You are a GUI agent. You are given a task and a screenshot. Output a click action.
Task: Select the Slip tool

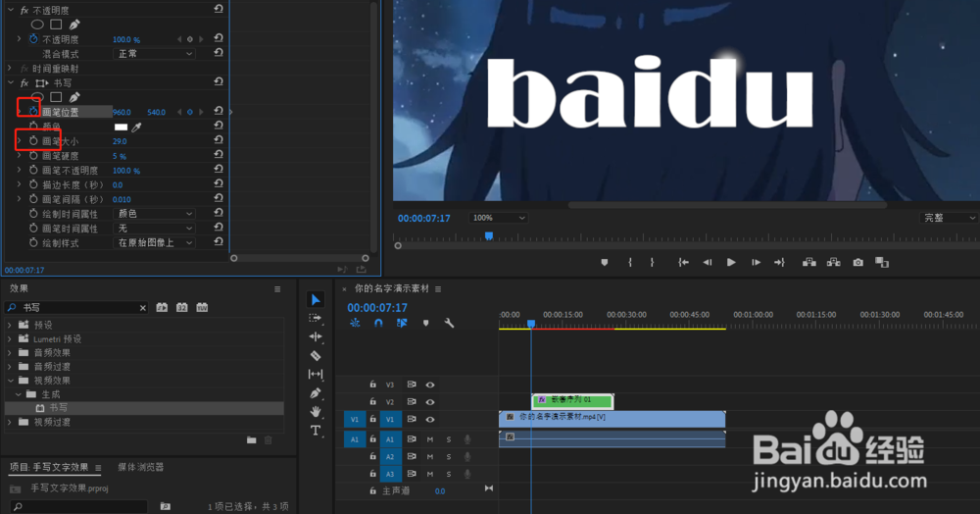[x=316, y=374]
